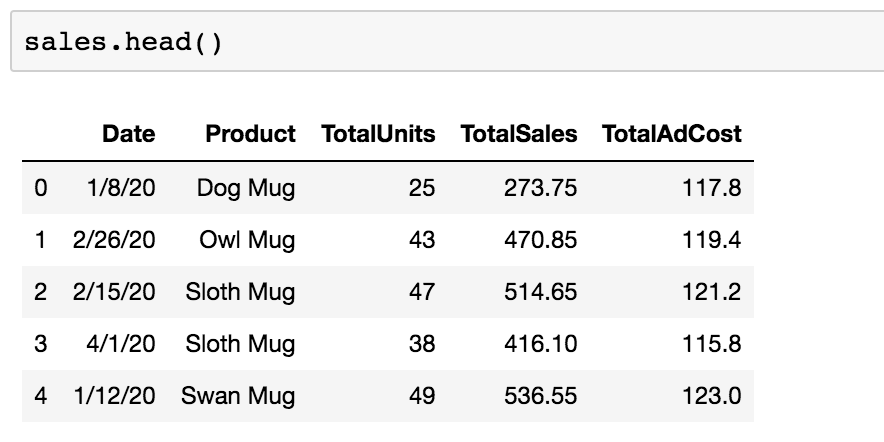Click the Date column header
The width and height of the screenshot is (884, 442).
tap(129, 134)
